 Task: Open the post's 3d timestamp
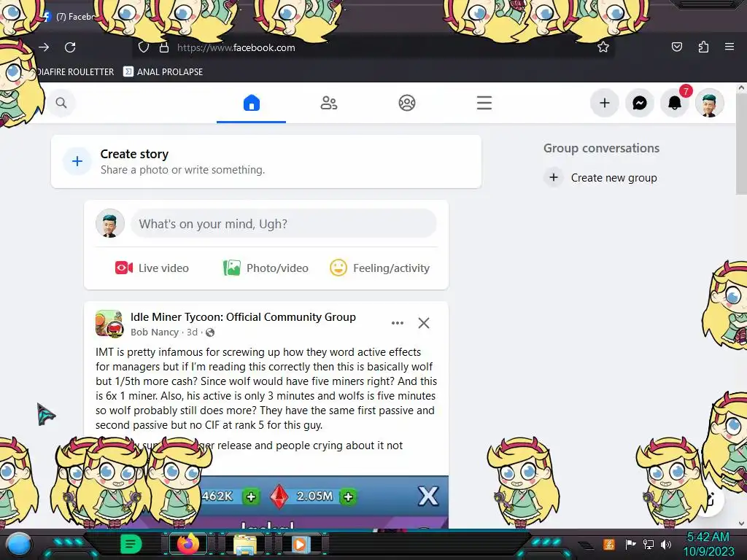[x=192, y=332]
